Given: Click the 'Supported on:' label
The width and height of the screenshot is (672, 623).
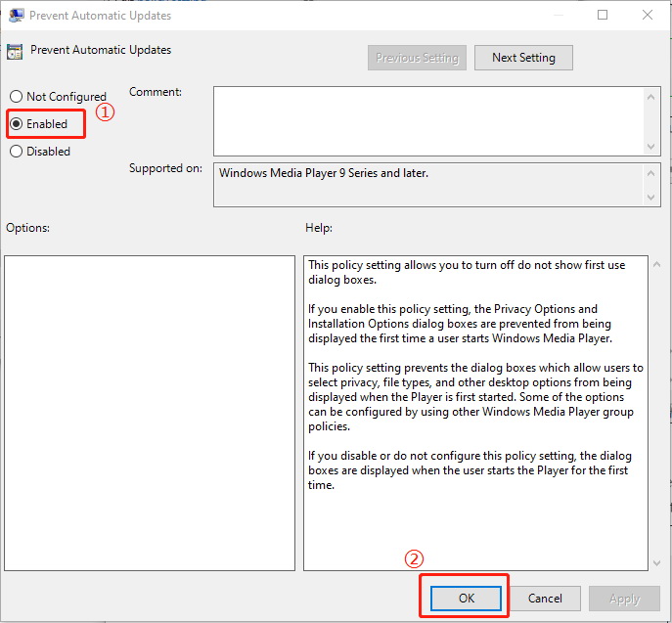Looking at the screenshot, I should tap(165, 168).
